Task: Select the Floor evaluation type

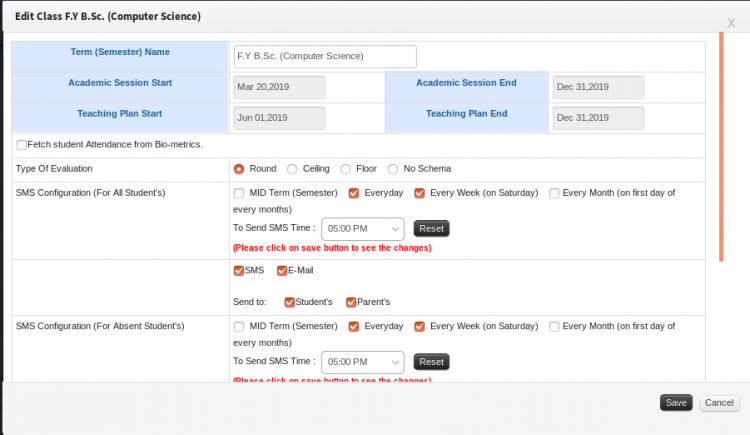Action: (345, 169)
